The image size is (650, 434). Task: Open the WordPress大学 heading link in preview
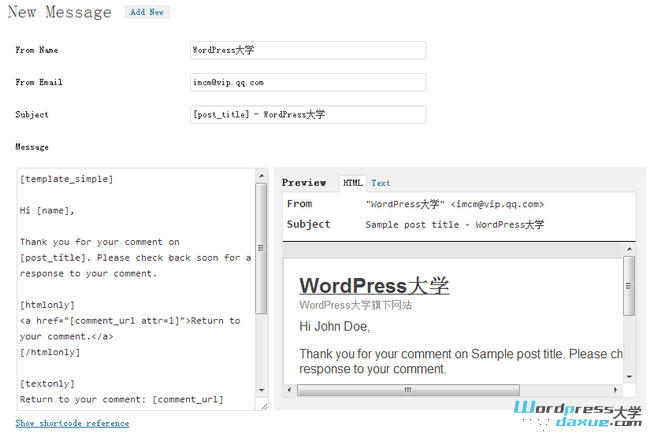[x=374, y=286]
